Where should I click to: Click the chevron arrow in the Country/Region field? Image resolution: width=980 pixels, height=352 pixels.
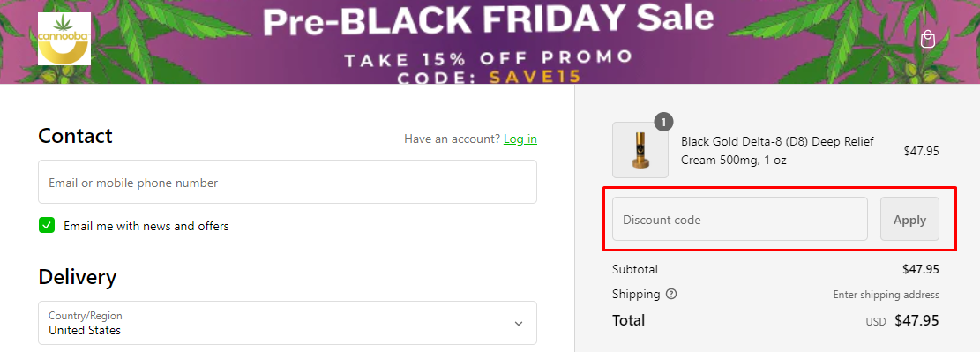pos(518,323)
